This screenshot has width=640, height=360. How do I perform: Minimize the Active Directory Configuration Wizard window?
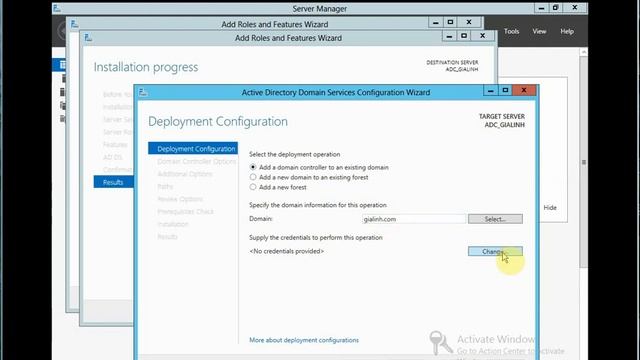[491, 90]
